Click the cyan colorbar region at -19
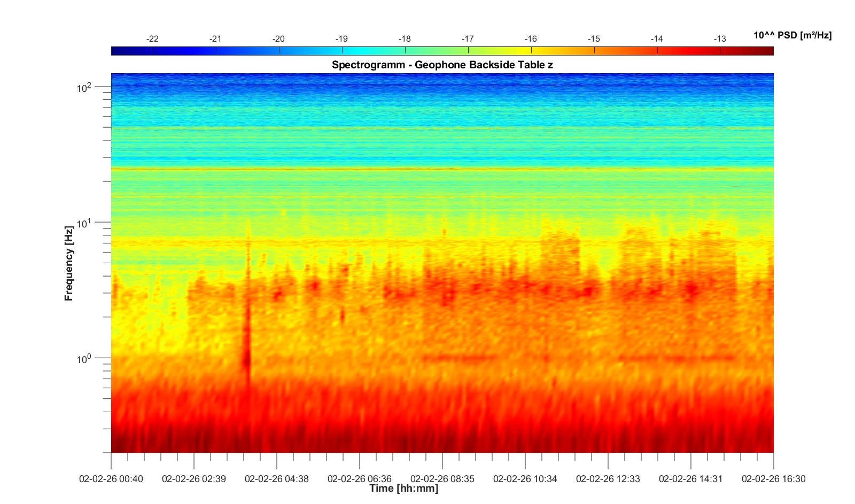The height and width of the screenshot is (504, 855). pyautogui.click(x=342, y=51)
